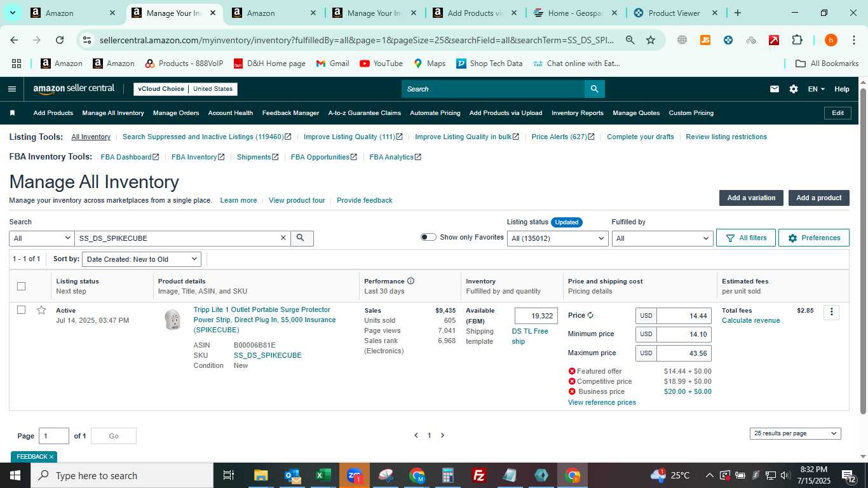Open the Fulfilled by dropdown
This screenshot has height=488, width=868.
662,238
